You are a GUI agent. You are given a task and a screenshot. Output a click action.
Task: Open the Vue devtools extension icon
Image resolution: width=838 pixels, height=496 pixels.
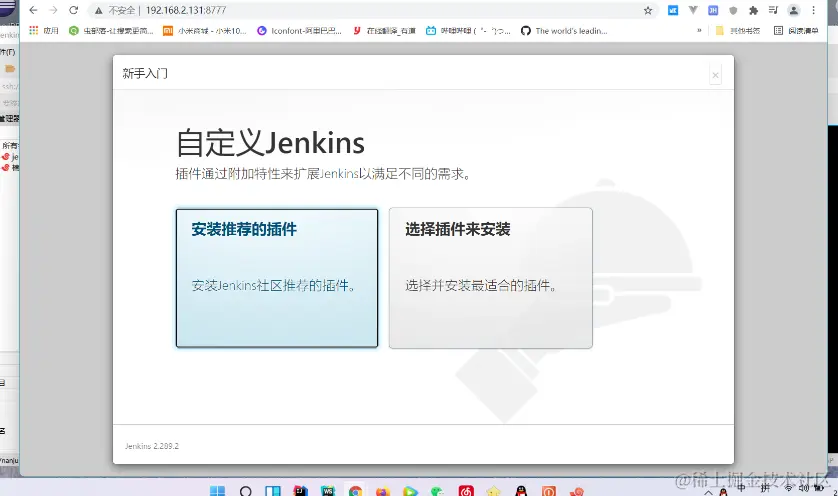click(693, 10)
